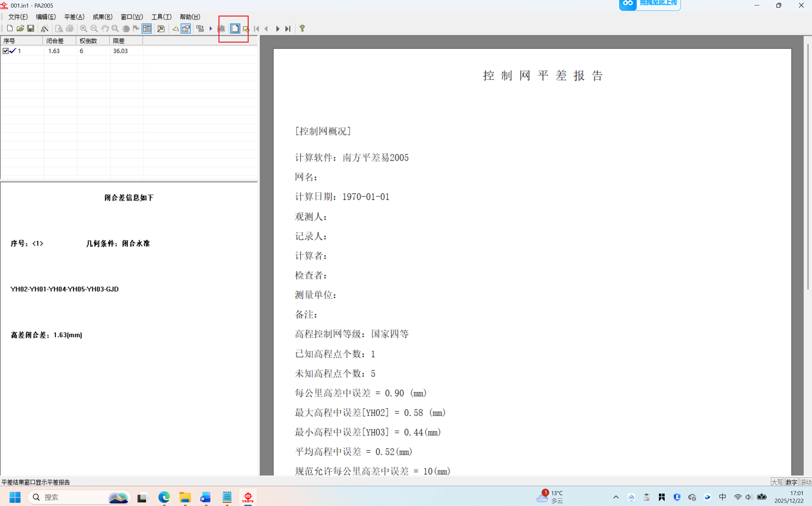Open the 窗口(W) menu
This screenshot has height=506, width=812.
132,17
